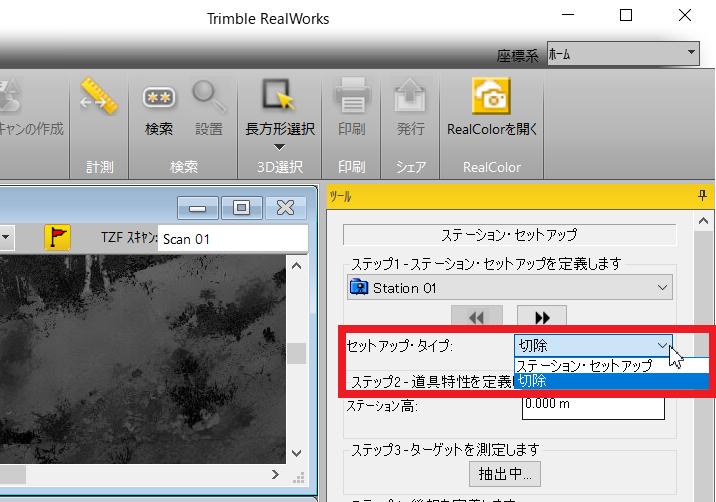Open the セットアップ・タイプ combo box
Screen dimensions: 716x502
point(593,345)
